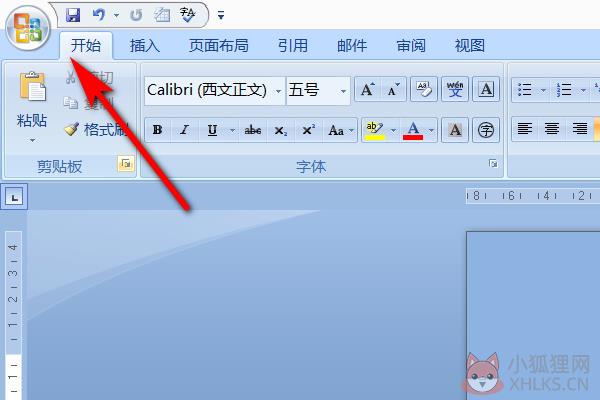The height and width of the screenshot is (400, 600).
Task: Customize the Quick Access Toolbar dropdown
Action: pos(221,15)
